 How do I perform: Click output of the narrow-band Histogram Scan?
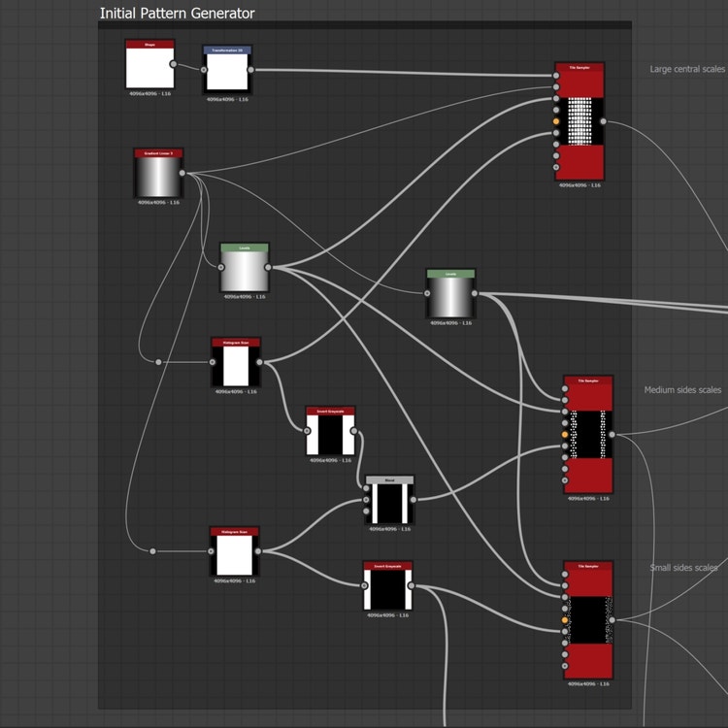pyautogui.click(x=259, y=362)
